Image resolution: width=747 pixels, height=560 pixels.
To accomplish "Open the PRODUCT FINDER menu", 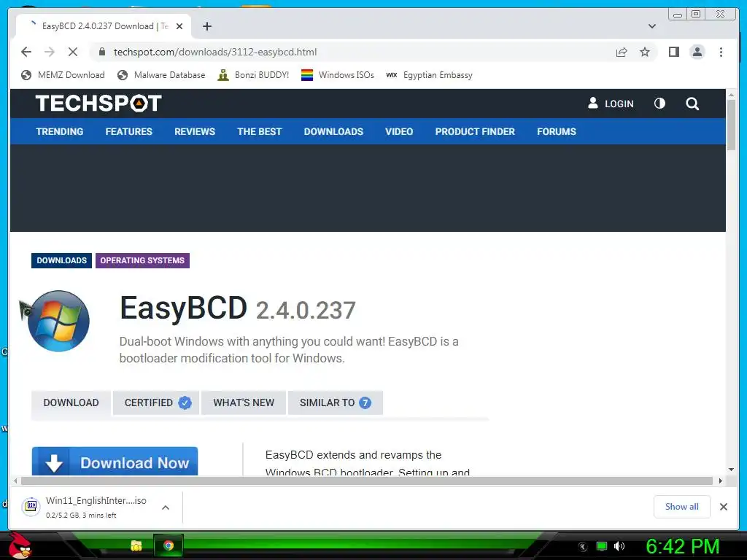I will 475,131.
